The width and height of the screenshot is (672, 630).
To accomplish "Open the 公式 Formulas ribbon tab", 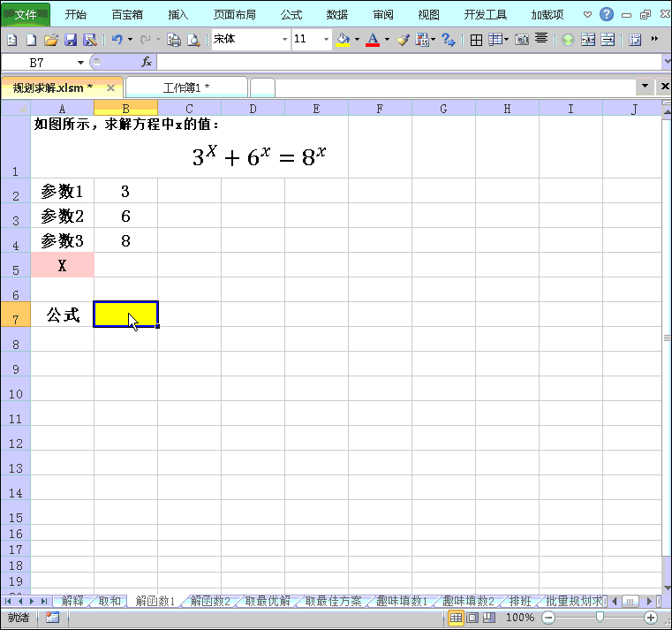I will pyautogui.click(x=291, y=15).
